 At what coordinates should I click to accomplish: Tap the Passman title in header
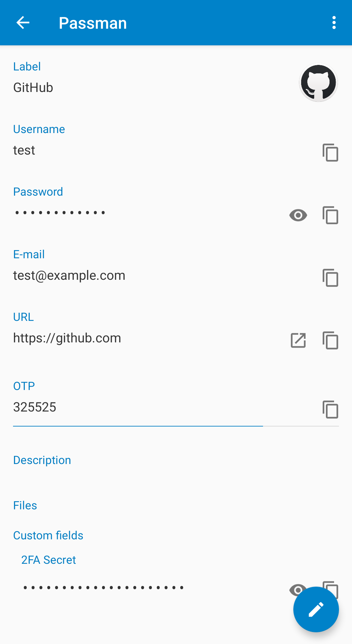coord(93,23)
